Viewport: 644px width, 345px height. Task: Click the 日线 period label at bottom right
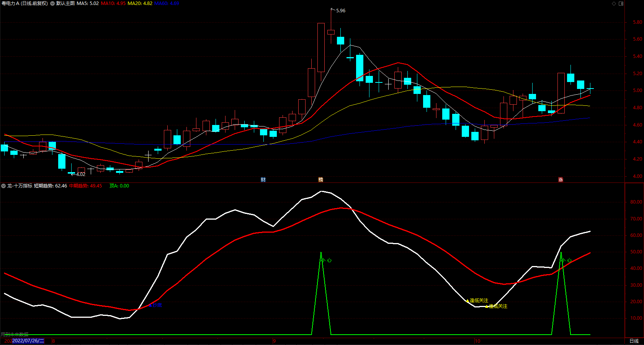click(634, 341)
